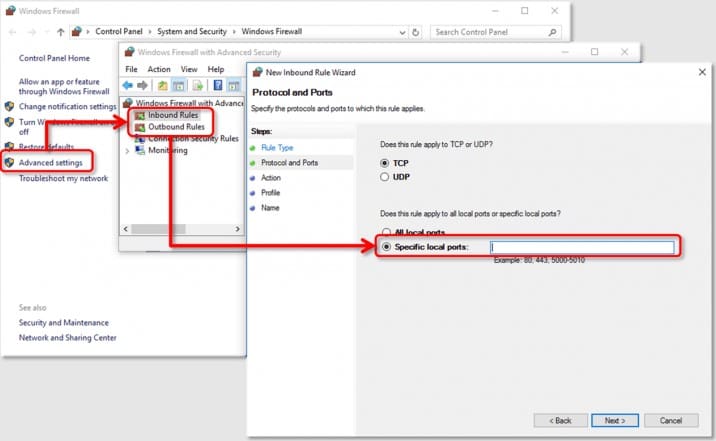Select the All local ports option

pos(386,232)
